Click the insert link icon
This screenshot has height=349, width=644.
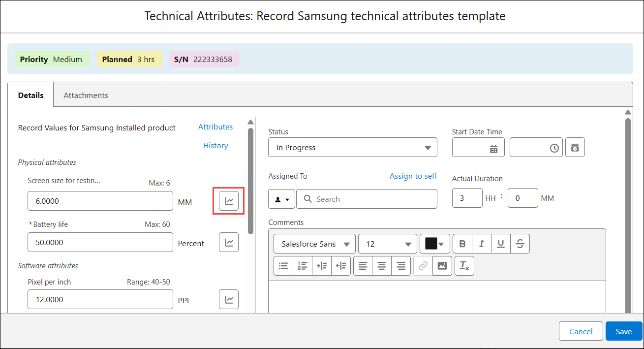[x=423, y=266]
